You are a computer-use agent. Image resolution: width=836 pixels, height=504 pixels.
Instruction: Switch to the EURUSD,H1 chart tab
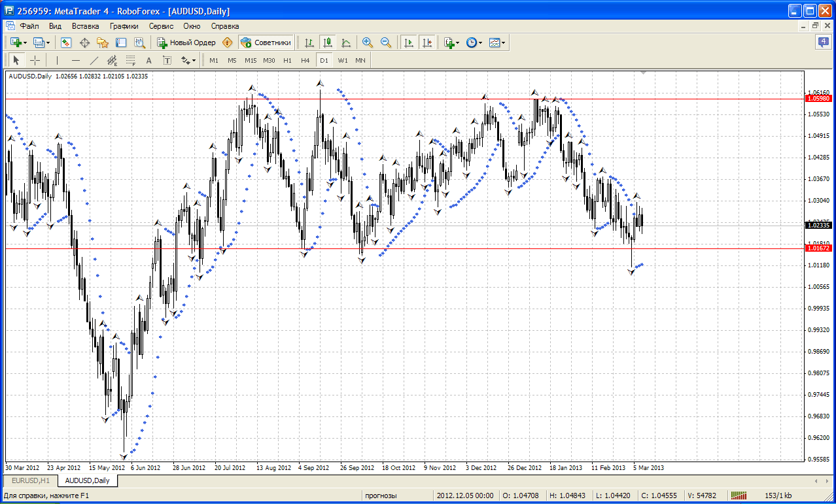31,480
